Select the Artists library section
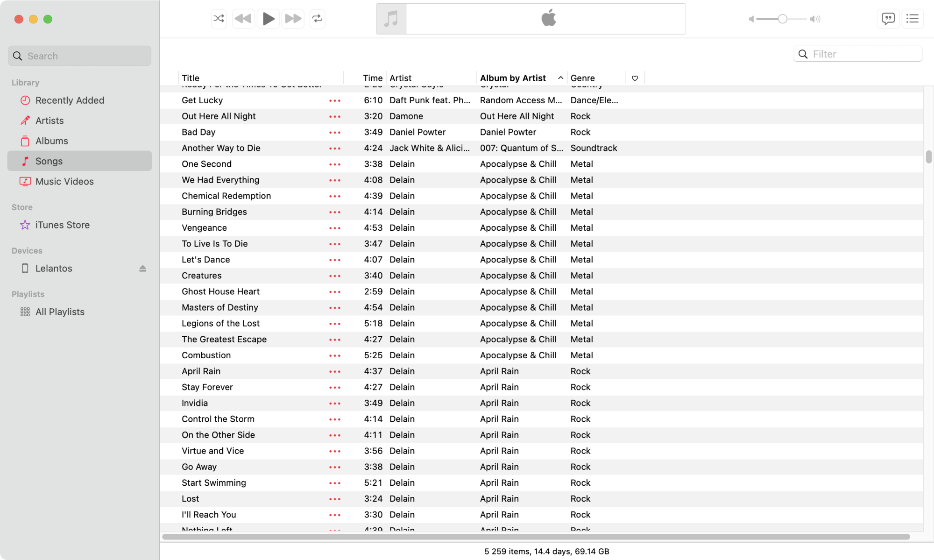This screenshot has height=560, width=934. coord(50,121)
